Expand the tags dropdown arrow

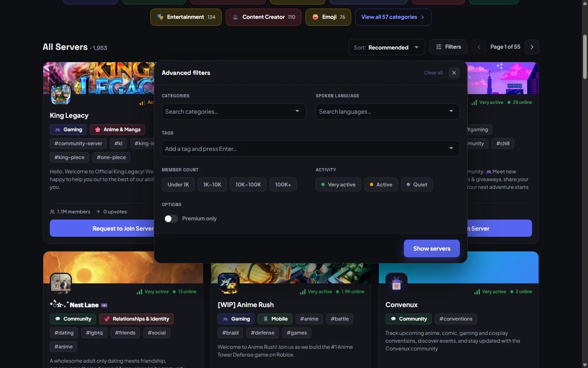pos(451,148)
